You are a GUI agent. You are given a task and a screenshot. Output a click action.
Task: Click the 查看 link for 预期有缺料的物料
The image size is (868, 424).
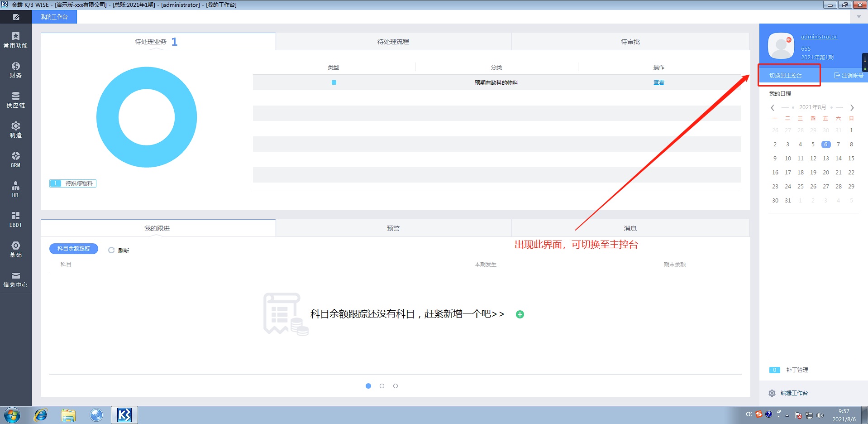click(x=659, y=82)
